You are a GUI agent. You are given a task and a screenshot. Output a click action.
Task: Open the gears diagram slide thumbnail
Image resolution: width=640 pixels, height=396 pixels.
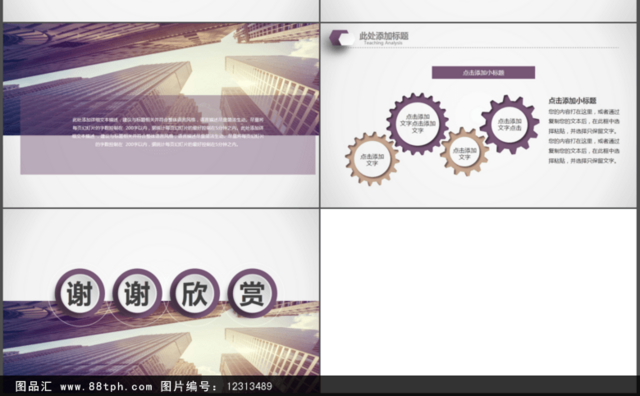478,115
